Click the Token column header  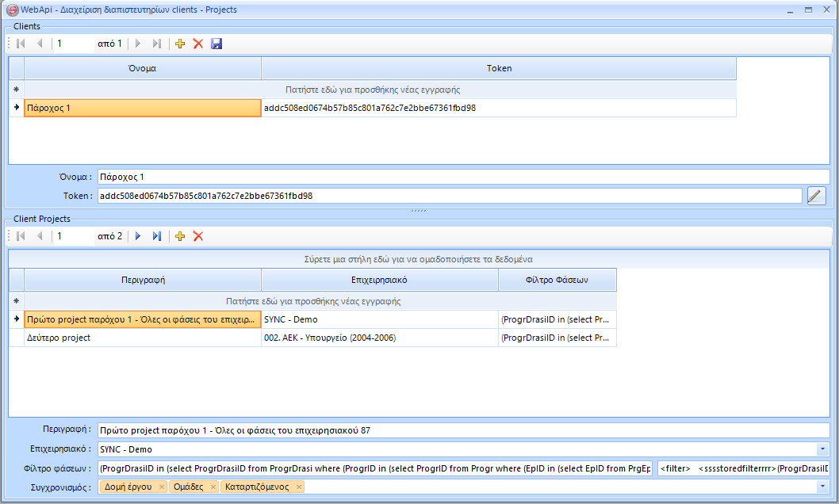pos(499,68)
